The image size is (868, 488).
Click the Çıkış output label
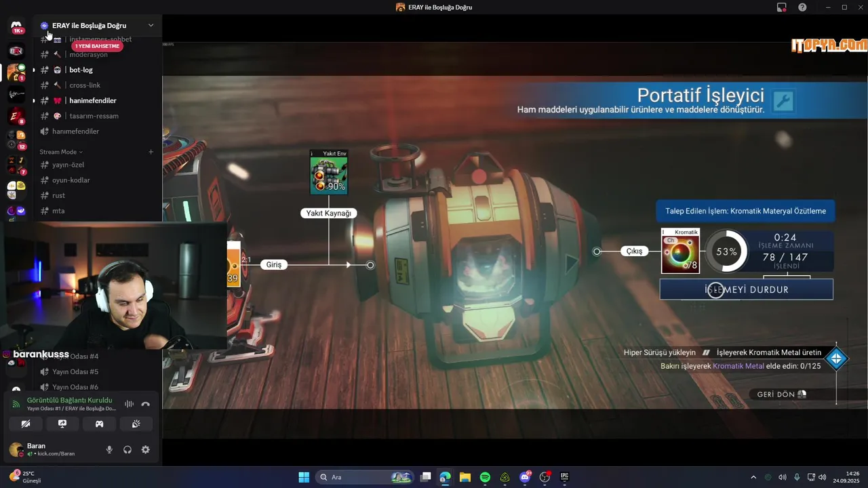point(634,251)
